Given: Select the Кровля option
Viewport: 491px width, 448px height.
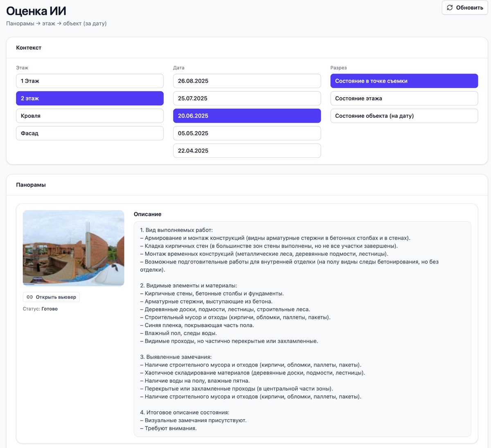Looking at the screenshot, I should [x=90, y=116].
